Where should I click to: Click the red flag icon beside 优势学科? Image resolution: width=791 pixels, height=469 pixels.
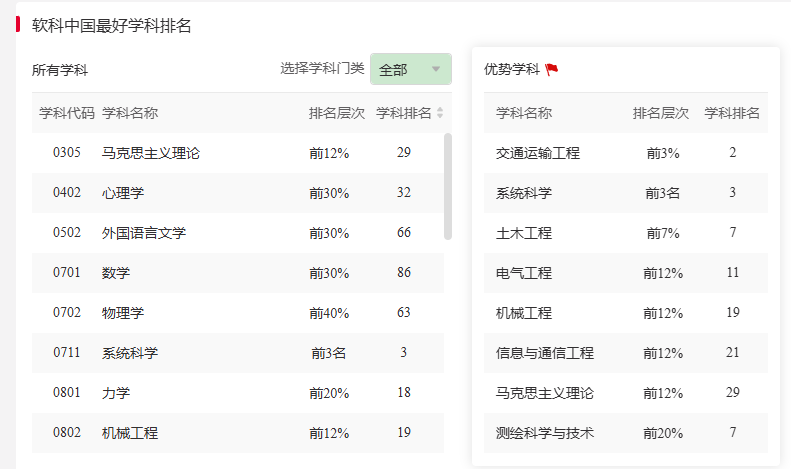click(552, 70)
